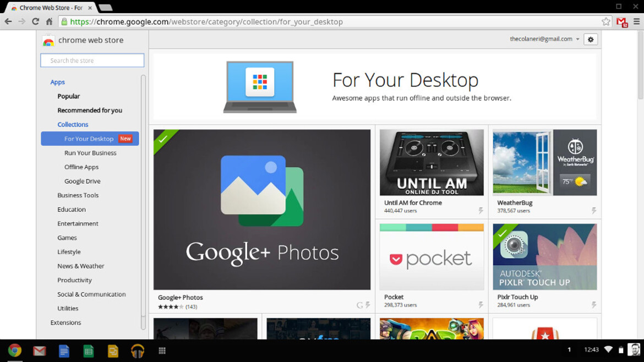The height and width of the screenshot is (362, 644).
Task: Bookmark this page with the star icon
Action: coord(606,22)
